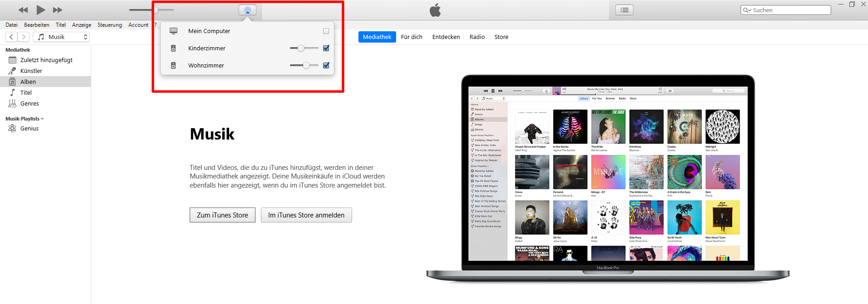Close the iTunes window
The image size is (868, 304).
863,4
